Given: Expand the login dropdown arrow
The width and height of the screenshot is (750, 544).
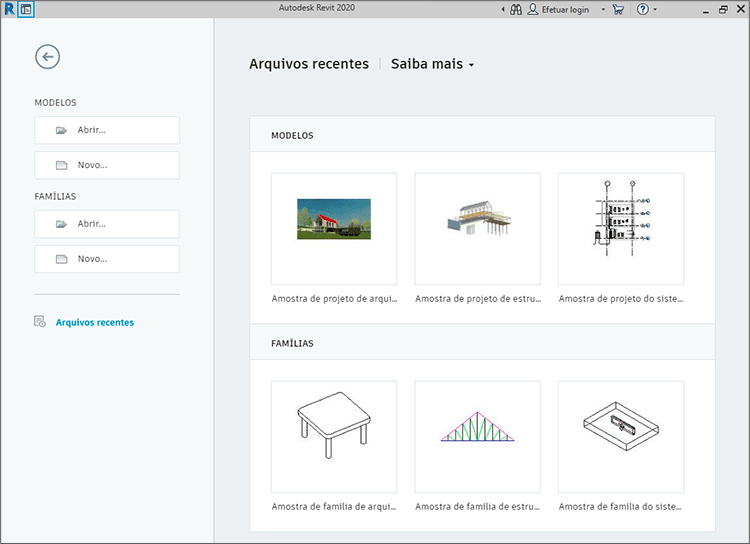Looking at the screenshot, I should coord(603,10).
